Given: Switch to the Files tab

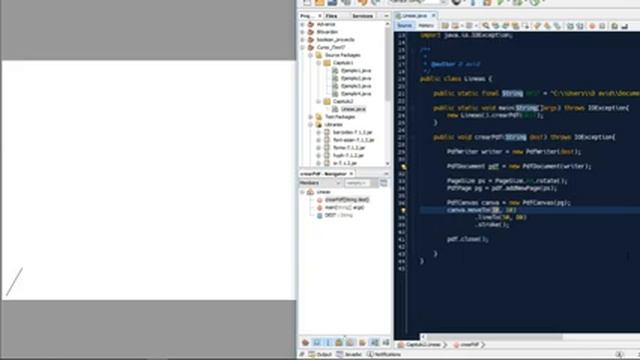Looking at the screenshot, I should tap(331, 16).
